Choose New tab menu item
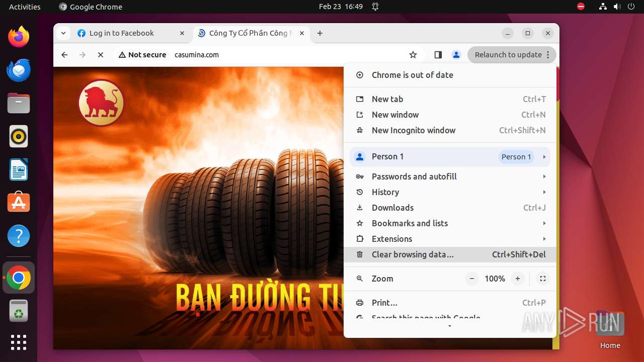 (450, 99)
